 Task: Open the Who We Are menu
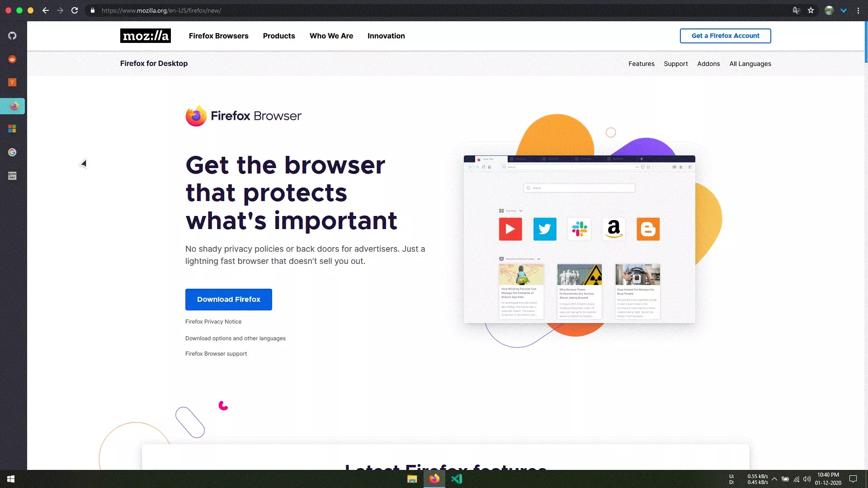[331, 36]
